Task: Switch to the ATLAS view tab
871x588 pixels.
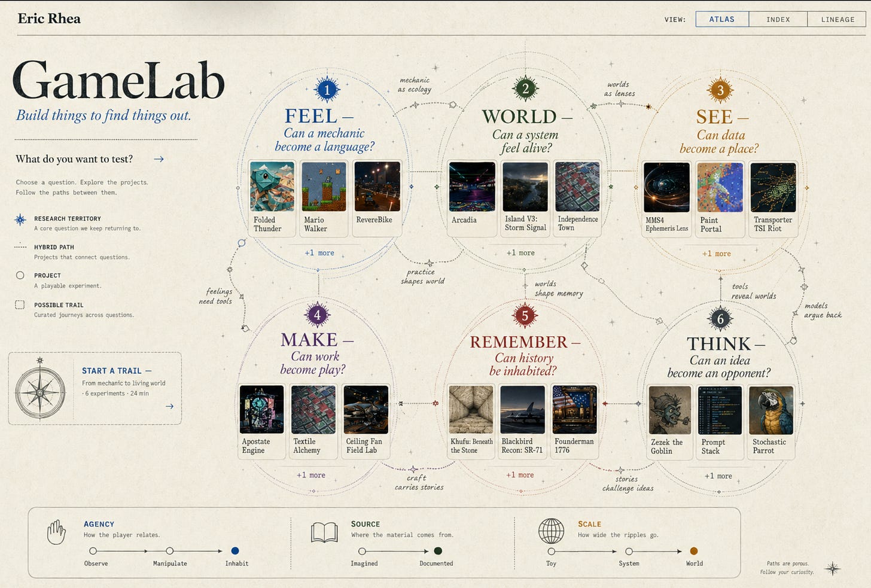Action: tap(722, 19)
